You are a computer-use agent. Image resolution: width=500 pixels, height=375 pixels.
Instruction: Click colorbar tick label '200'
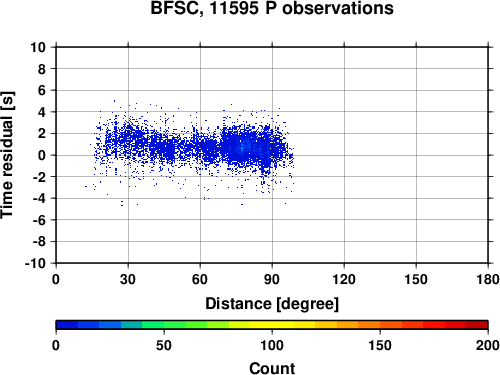(488, 345)
